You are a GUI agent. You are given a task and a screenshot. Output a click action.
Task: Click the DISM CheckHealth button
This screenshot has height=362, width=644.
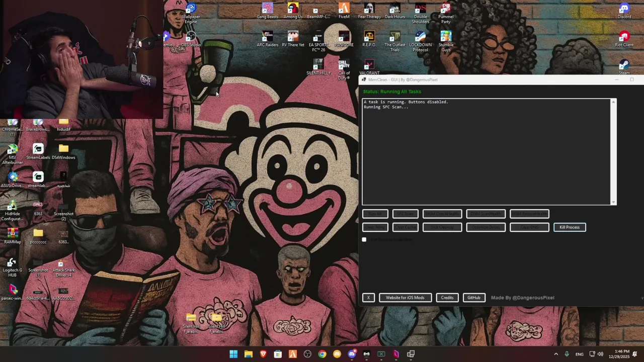[442, 214]
